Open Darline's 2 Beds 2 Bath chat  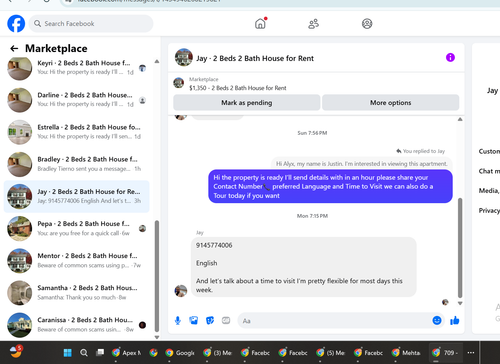click(77, 100)
